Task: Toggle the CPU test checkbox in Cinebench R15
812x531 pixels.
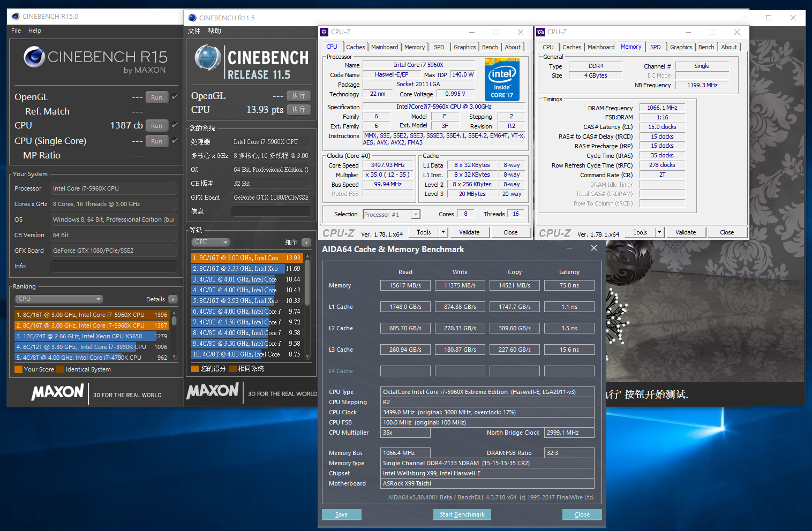Action: 175,125
